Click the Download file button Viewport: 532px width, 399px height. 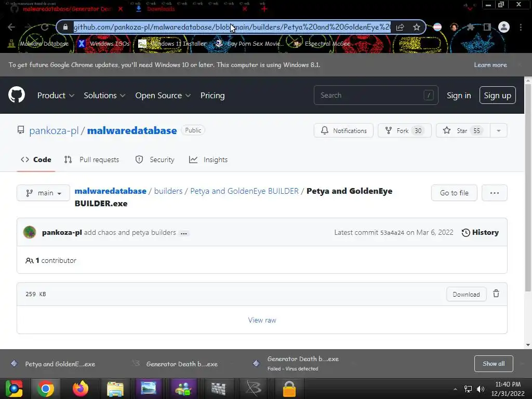click(466, 295)
